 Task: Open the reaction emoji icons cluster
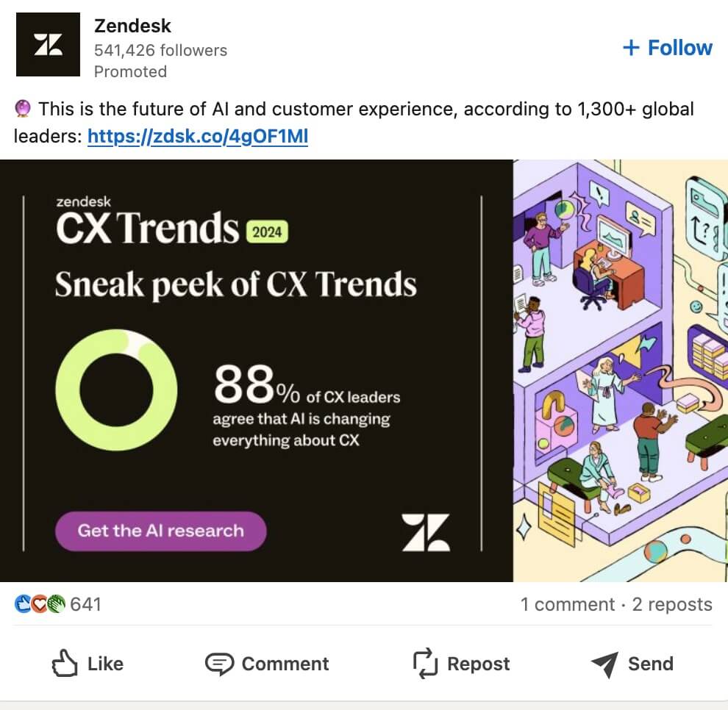[40, 604]
